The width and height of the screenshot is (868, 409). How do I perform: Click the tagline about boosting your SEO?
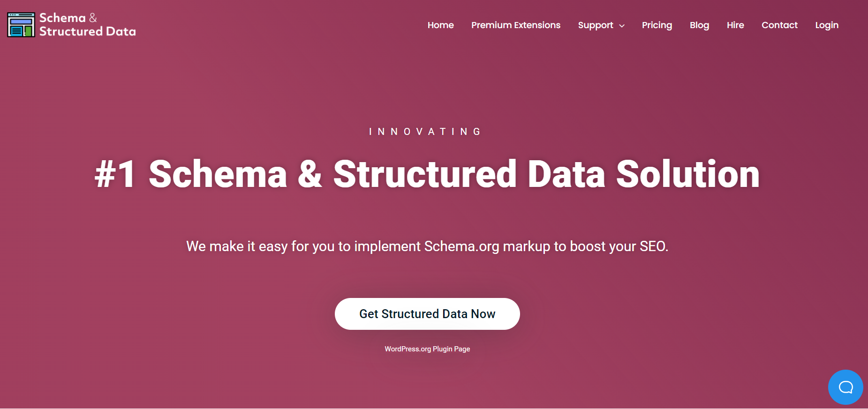click(x=427, y=246)
